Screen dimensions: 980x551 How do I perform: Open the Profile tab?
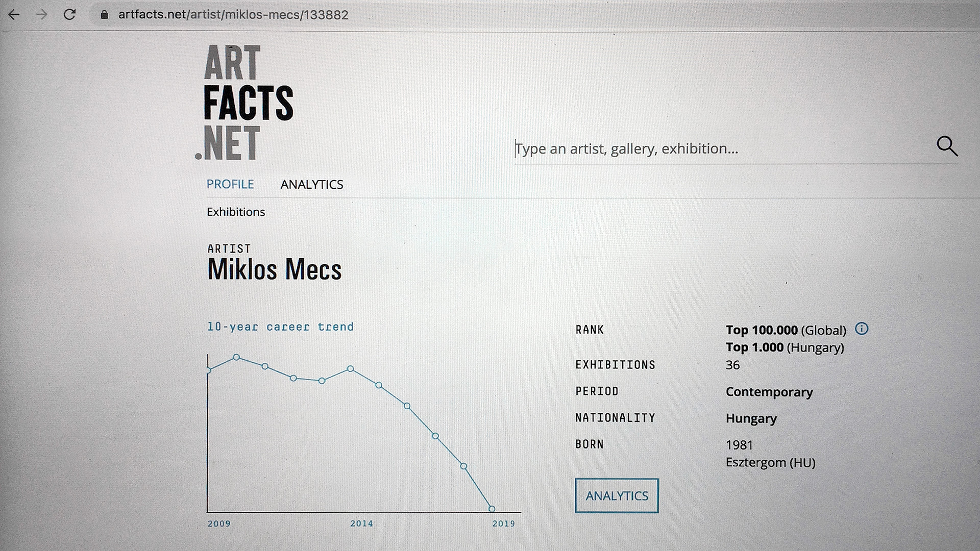click(230, 184)
